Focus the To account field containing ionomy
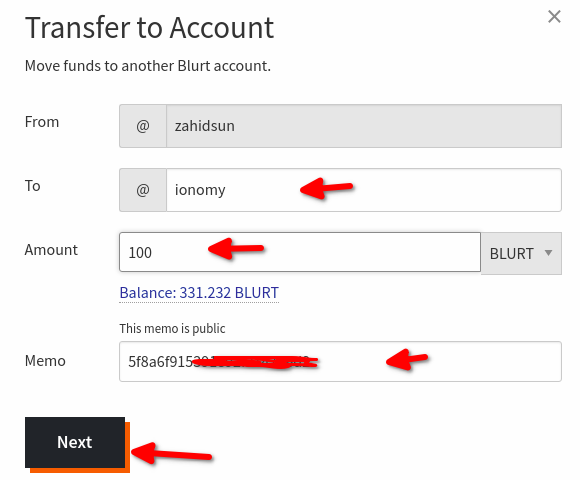 (364, 190)
